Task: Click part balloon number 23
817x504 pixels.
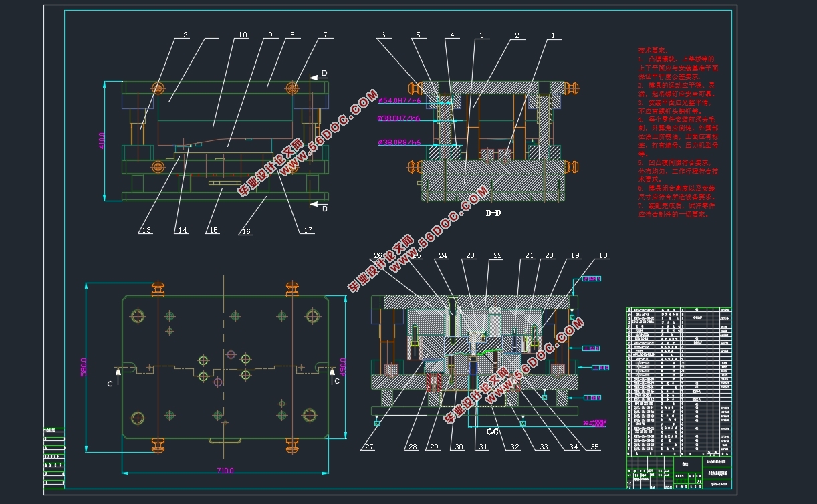Action: tap(470, 255)
